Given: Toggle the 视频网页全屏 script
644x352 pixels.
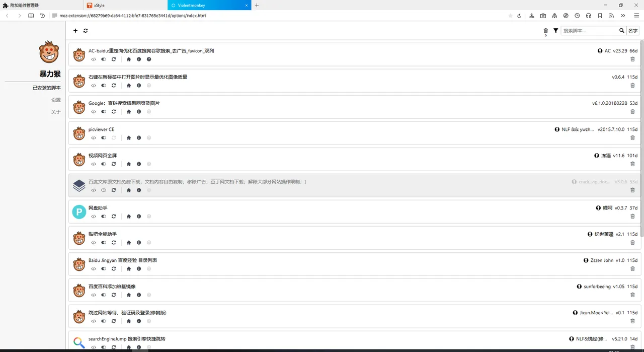Looking at the screenshot, I should 104,164.
